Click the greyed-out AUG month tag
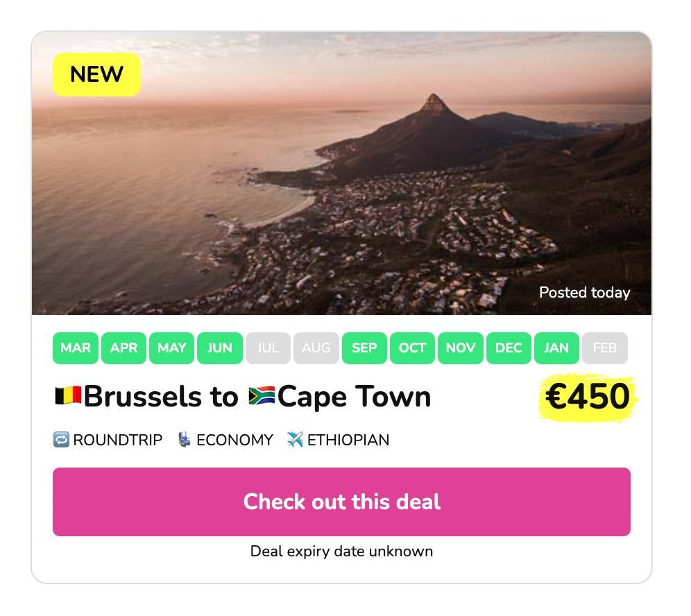Image resolution: width=691 pixels, height=616 pixels. click(316, 348)
